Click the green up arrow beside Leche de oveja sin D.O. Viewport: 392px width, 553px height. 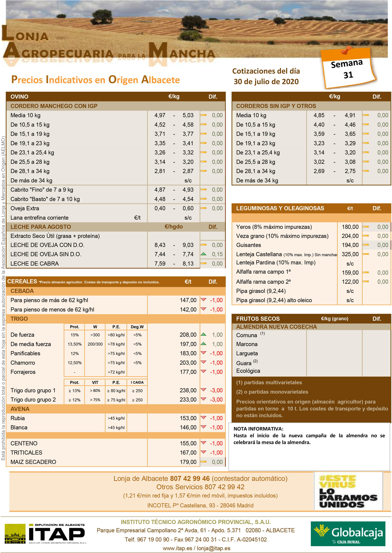click(203, 254)
